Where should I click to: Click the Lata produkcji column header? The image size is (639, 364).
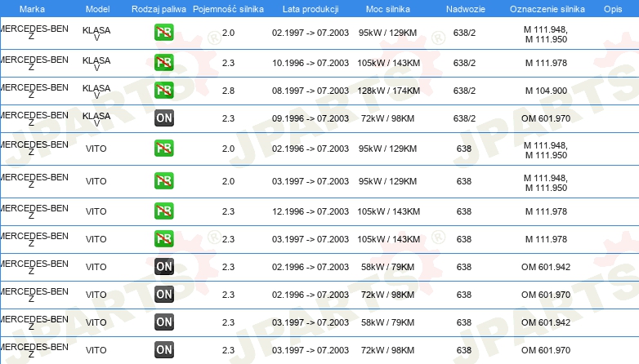pos(311,9)
